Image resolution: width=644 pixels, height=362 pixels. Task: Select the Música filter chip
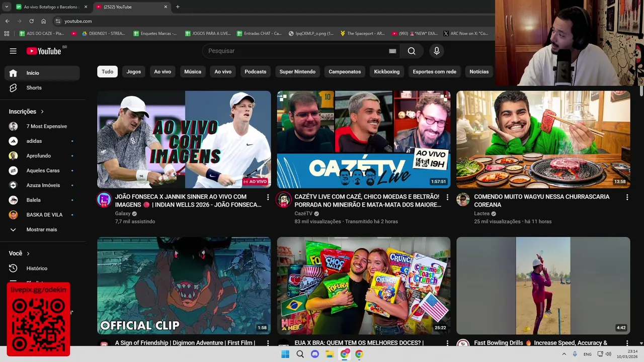(x=193, y=71)
